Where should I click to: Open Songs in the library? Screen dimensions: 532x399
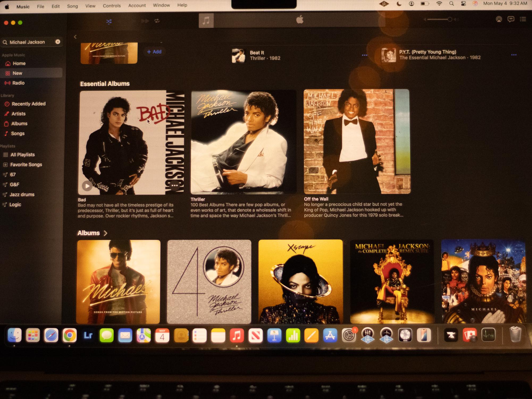tap(31, 133)
